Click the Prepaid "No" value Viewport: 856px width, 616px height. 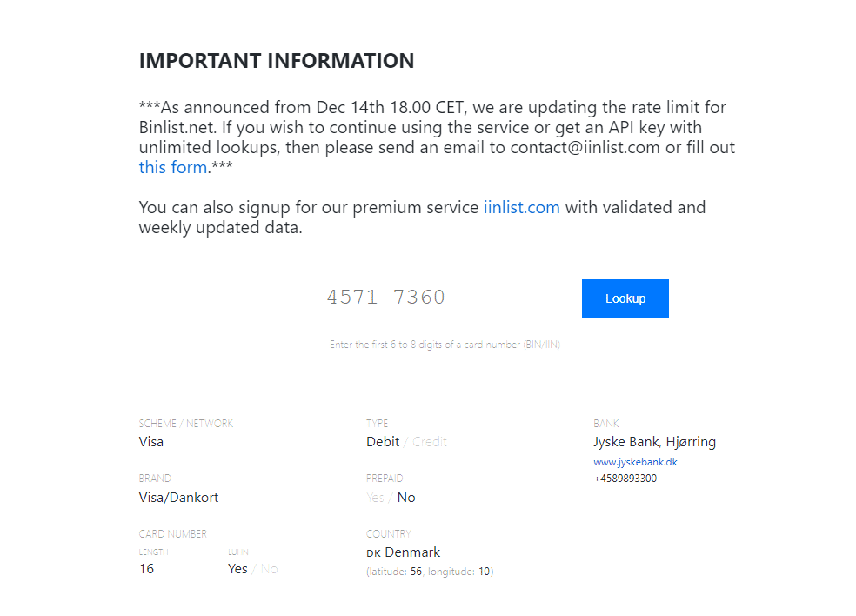pyautogui.click(x=406, y=498)
